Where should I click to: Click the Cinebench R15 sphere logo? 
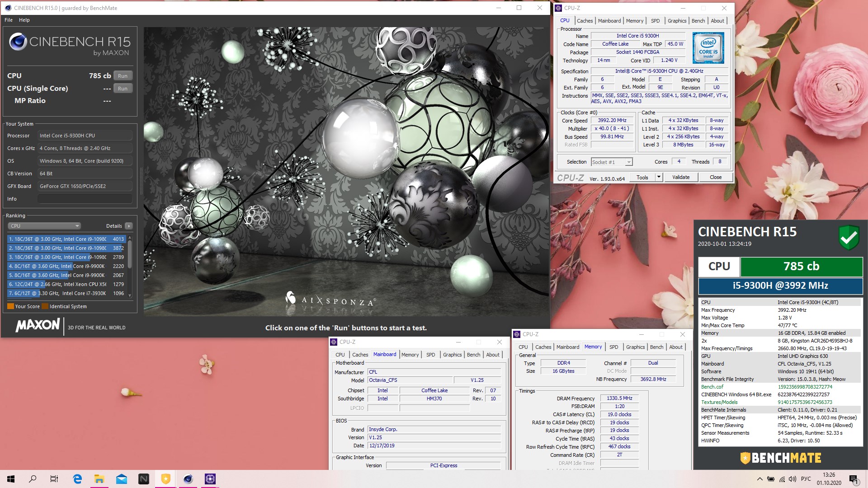click(x=18, y=42)
